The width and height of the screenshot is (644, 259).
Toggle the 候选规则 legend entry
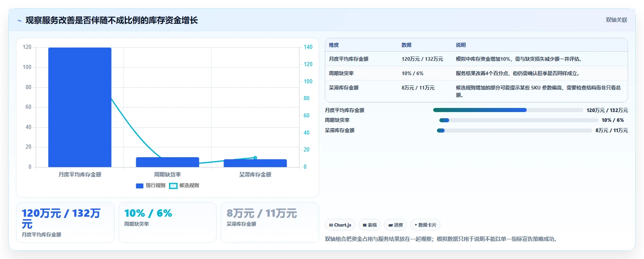(184, 186)
